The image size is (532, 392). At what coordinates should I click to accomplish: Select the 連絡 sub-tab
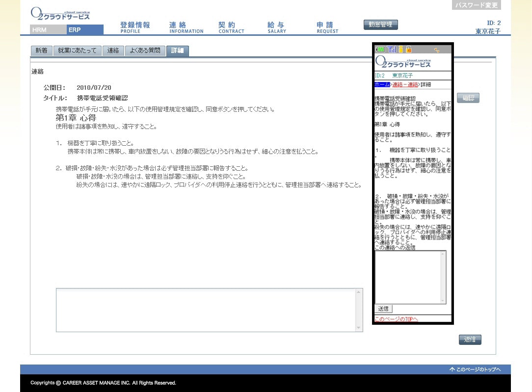point(113,51)
